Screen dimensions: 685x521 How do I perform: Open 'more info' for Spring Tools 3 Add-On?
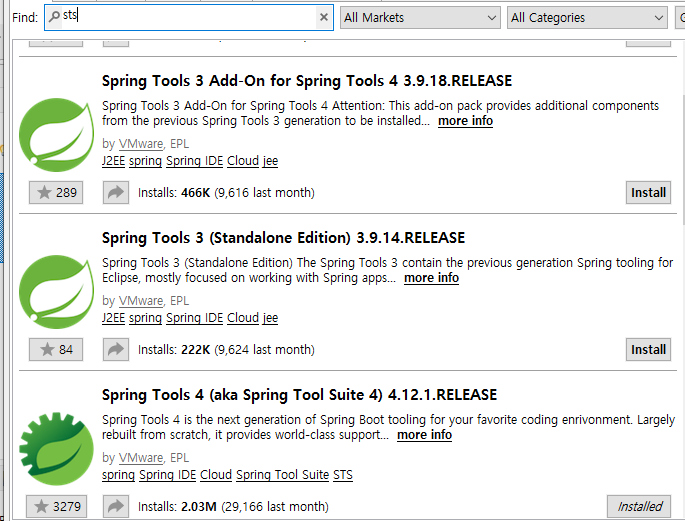tap(465, 121)
